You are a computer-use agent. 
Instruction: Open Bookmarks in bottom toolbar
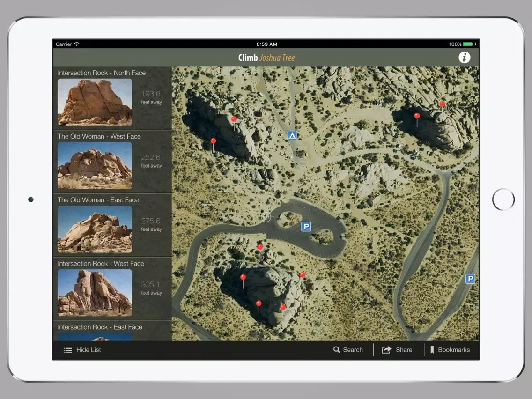[x=450, y=350]
